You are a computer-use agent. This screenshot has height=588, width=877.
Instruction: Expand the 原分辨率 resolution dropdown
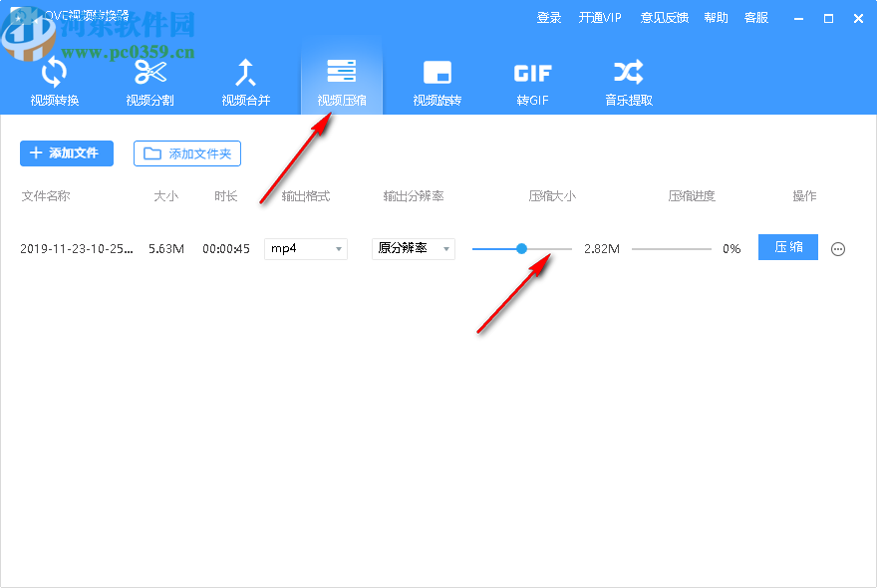pyautogui.click(x=413, y=248)
